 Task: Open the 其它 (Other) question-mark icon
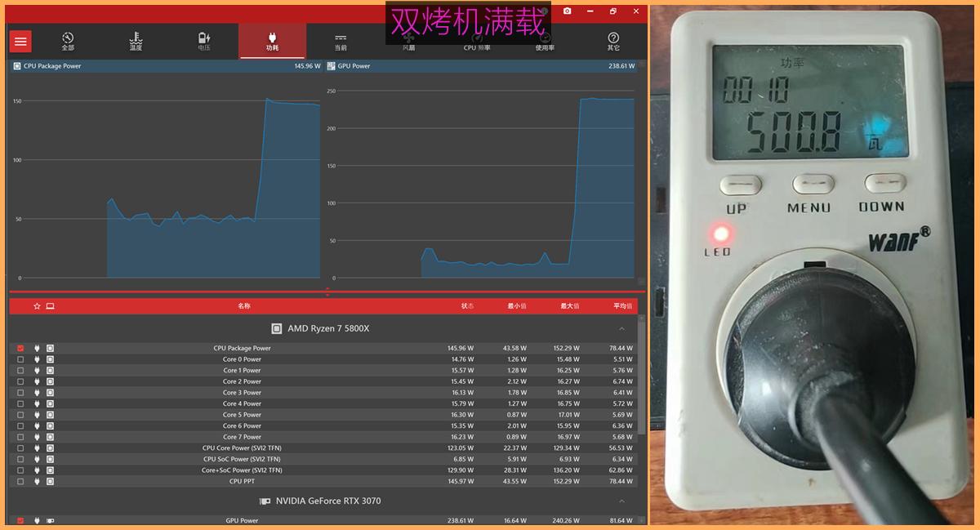coord(612,41)
